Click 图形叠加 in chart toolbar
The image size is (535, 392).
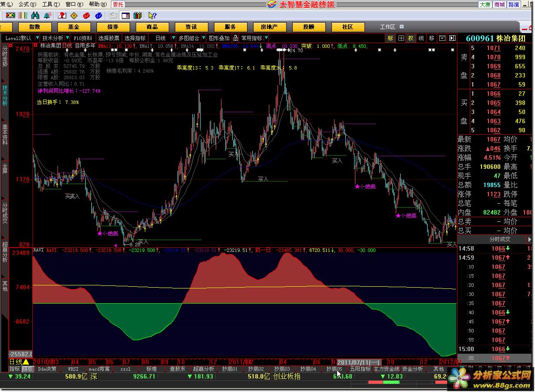[219, 38]
